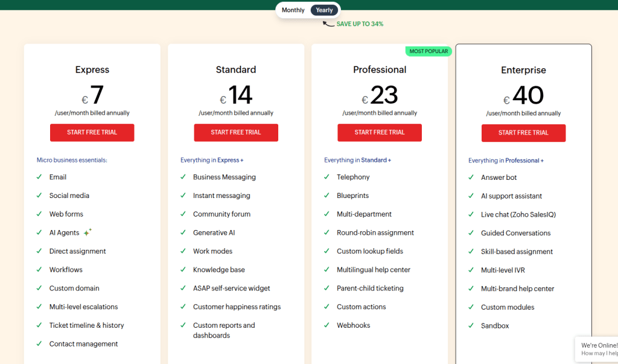
Task: Click the Email feature
Action: 57,177
